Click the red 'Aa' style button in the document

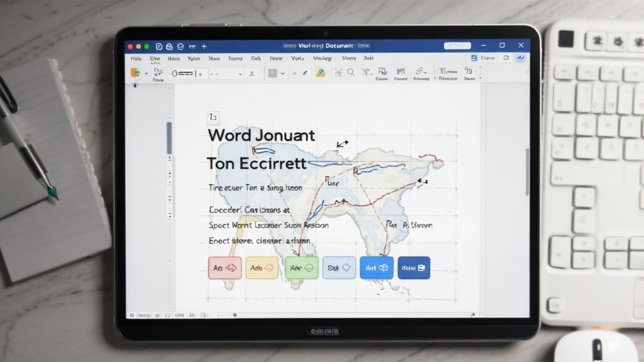point(225,268)
